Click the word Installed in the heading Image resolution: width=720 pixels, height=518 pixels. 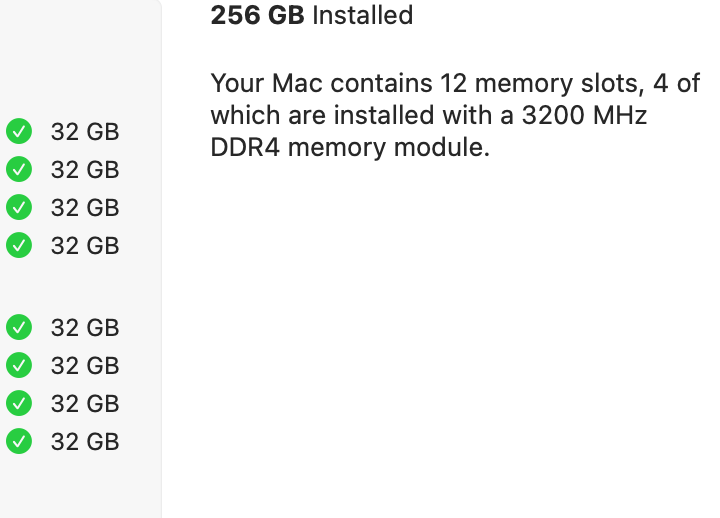[363, 16]
